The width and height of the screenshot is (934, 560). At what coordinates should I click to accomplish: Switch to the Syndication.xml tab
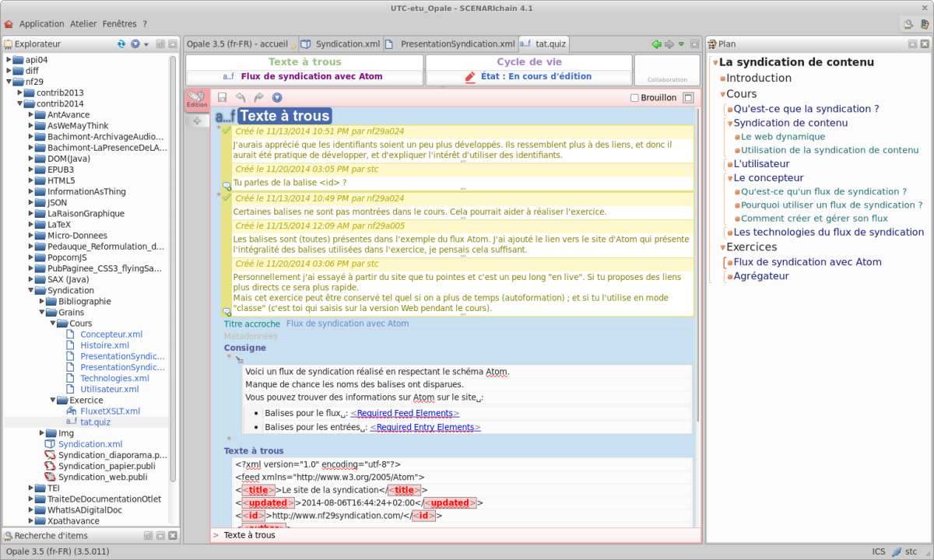coord(341,44)
